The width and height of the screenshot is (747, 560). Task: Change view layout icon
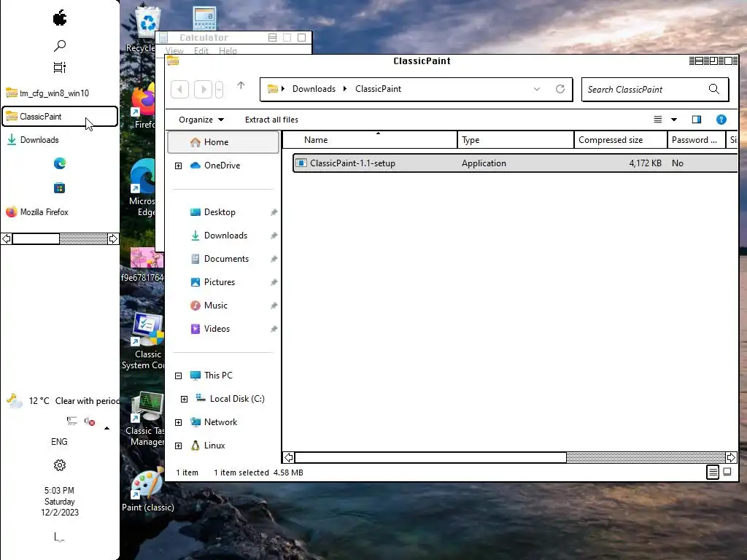pos(658,120)
